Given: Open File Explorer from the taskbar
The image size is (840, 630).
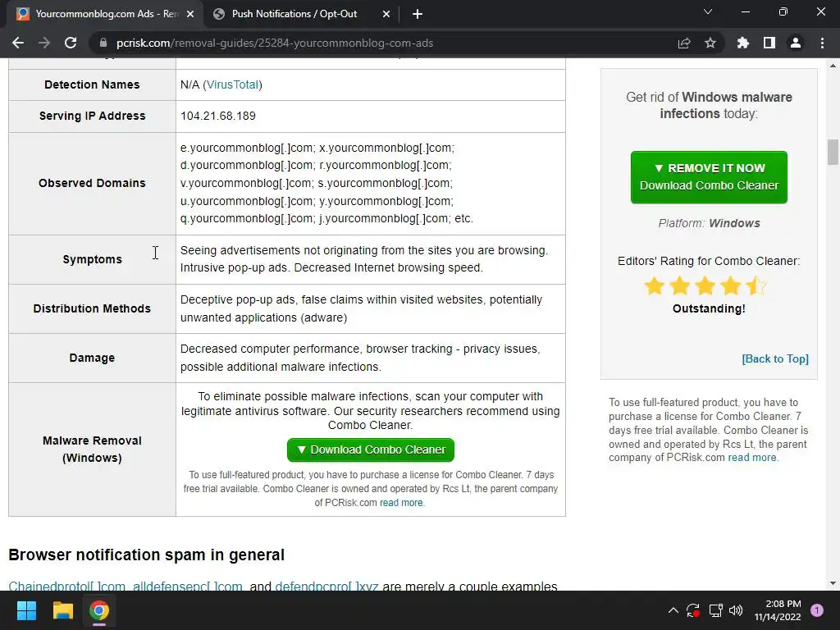Looking at the screenshot, I should click(62, 610).
